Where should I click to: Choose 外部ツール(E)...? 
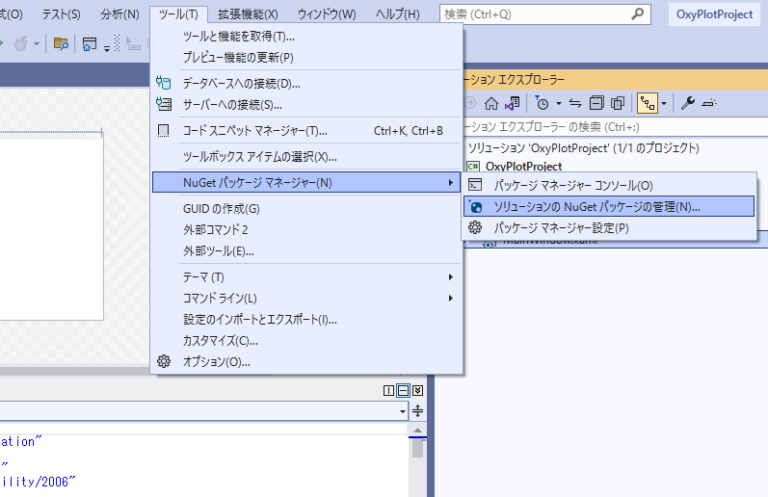click(307, 251)
